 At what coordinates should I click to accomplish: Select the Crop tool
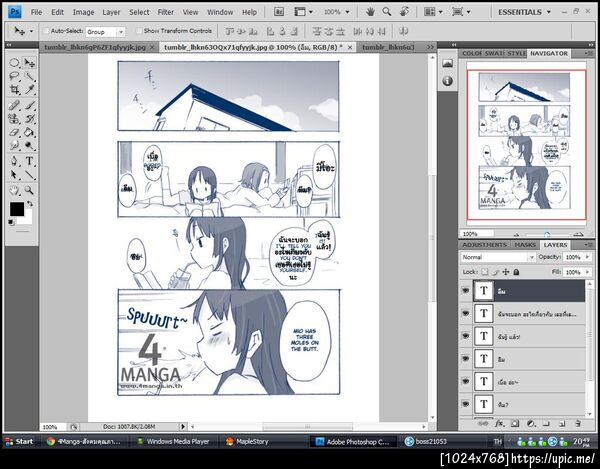(x=14, y=90)
